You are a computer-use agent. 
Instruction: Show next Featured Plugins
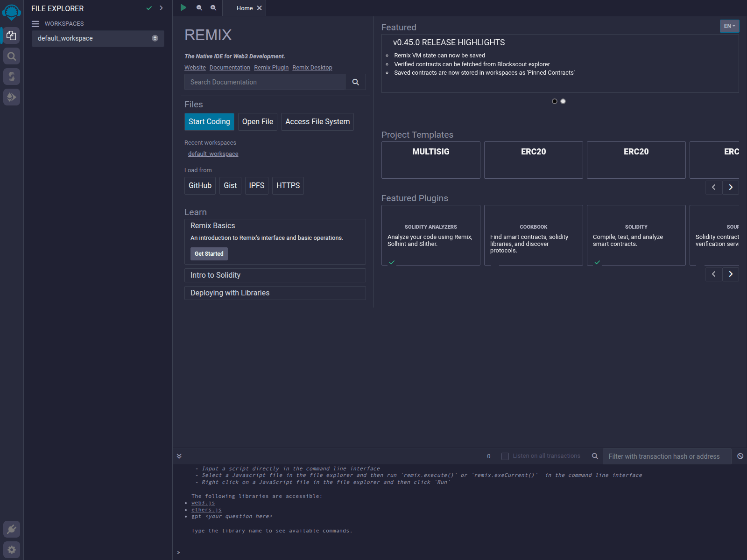(731, 274)
